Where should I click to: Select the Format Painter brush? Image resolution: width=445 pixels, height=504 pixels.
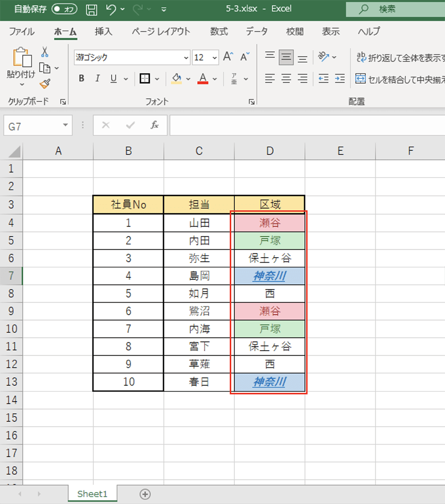tap(45, 84)
